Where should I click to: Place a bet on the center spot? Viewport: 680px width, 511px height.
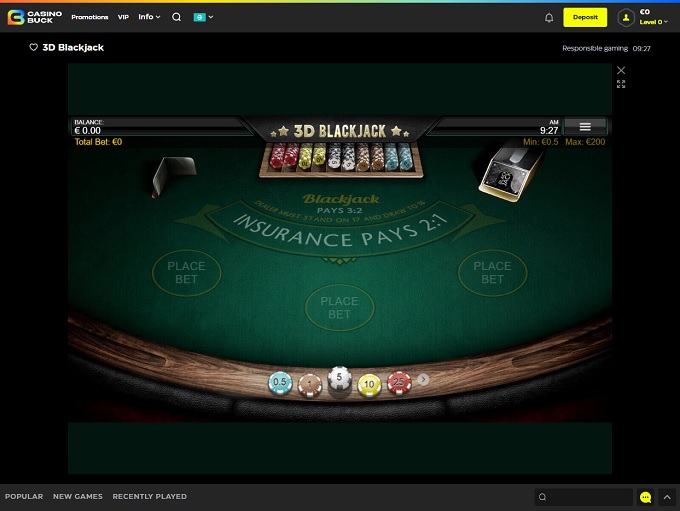tap(339, 307)
